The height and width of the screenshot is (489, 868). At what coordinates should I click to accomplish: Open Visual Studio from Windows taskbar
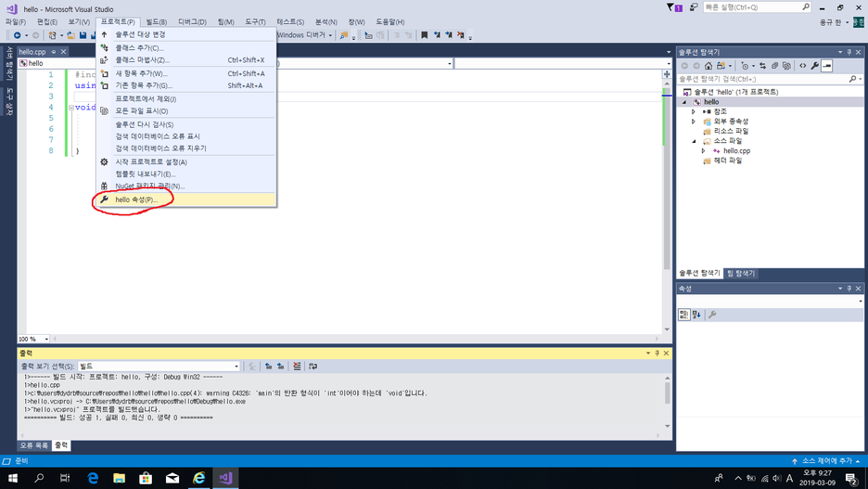[x=225, y=477]
